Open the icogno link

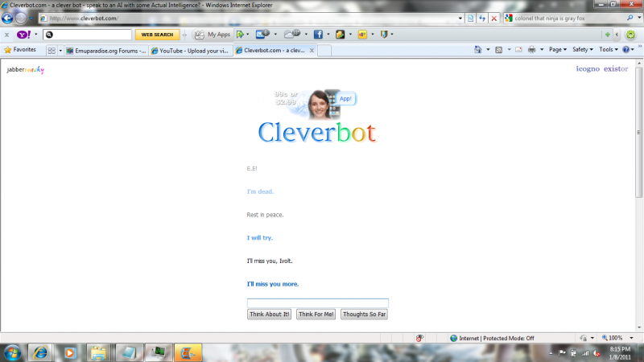588,68
